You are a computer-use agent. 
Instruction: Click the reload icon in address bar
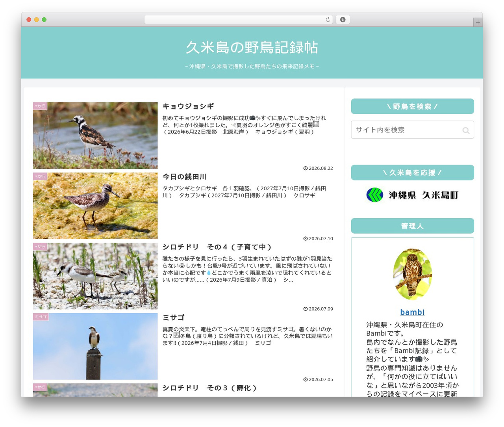point(328,20)
